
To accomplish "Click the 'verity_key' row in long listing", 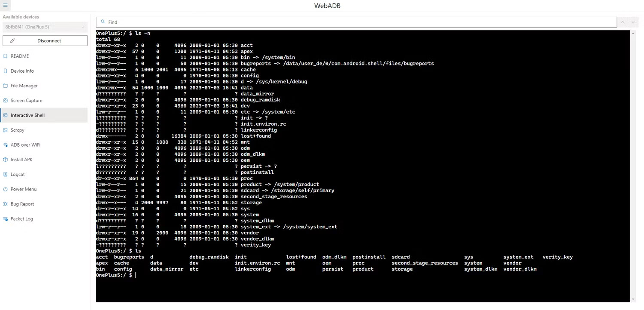I will tap(183, 245).
